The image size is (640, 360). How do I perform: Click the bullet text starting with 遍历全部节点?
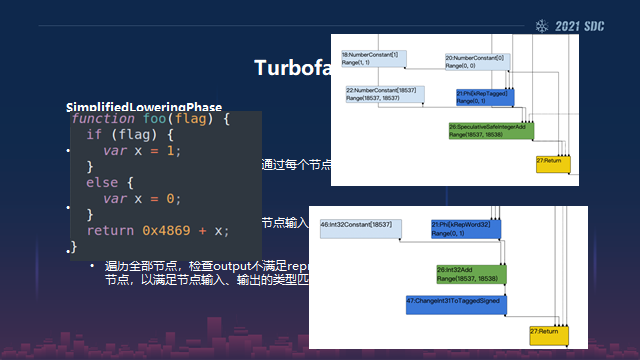click(206, 273)
